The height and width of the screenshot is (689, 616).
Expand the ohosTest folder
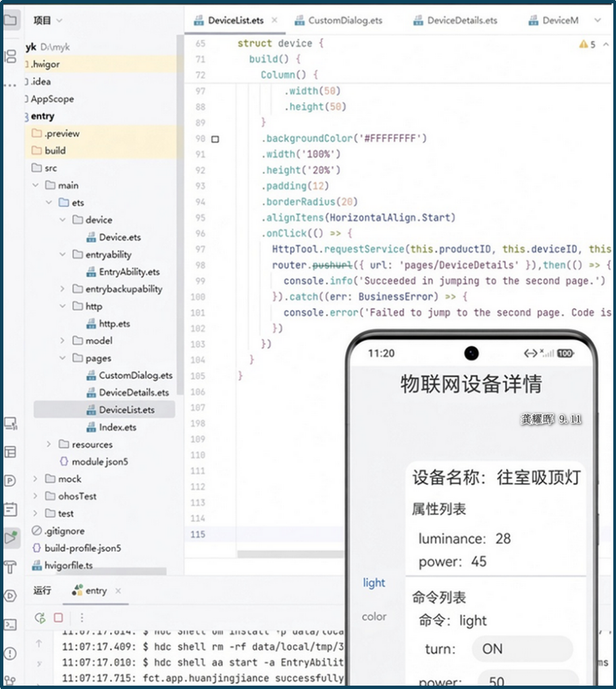(x=36, y=496)
